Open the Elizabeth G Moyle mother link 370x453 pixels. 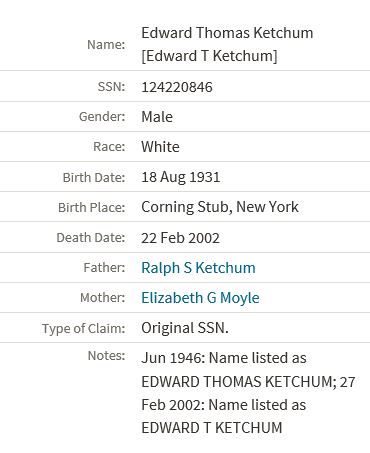tap(200, 298)
